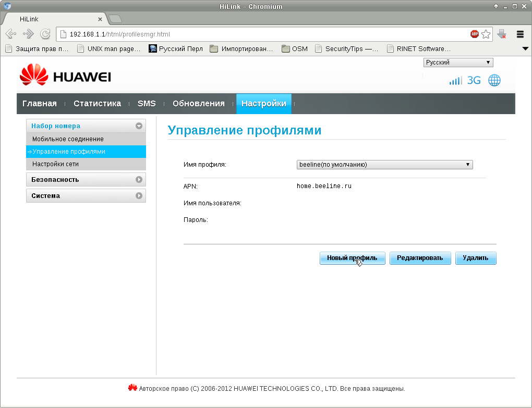Viewport: 532px width, 408px height.
Task: Click the title bar keep-above arrow button
Action: coord(496,6)
